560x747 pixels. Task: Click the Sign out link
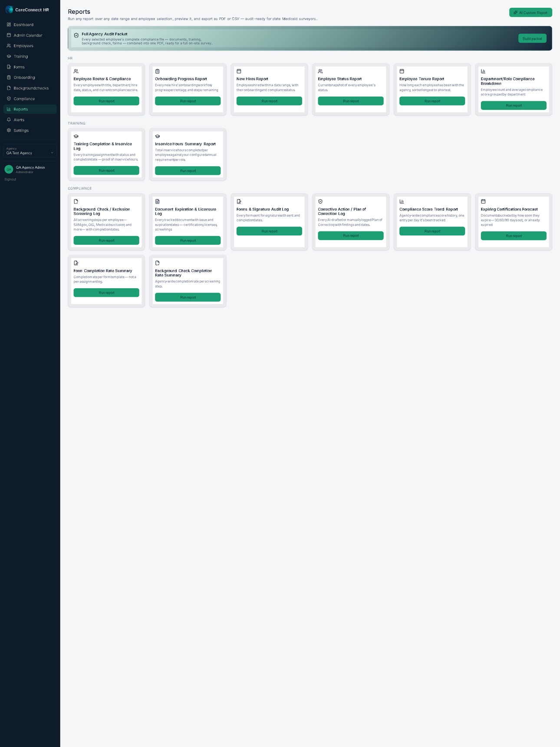pyautogui.click(x=10, y=179)
